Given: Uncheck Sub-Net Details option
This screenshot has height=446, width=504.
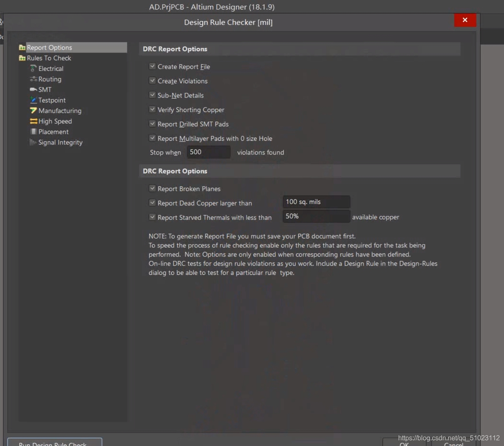Looking at the screenshot, I should point(152,95).
